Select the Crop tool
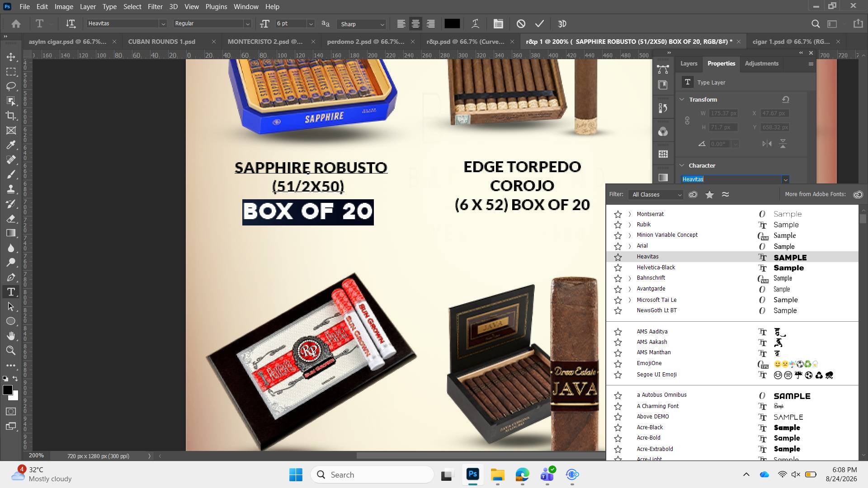 (11, 116)
